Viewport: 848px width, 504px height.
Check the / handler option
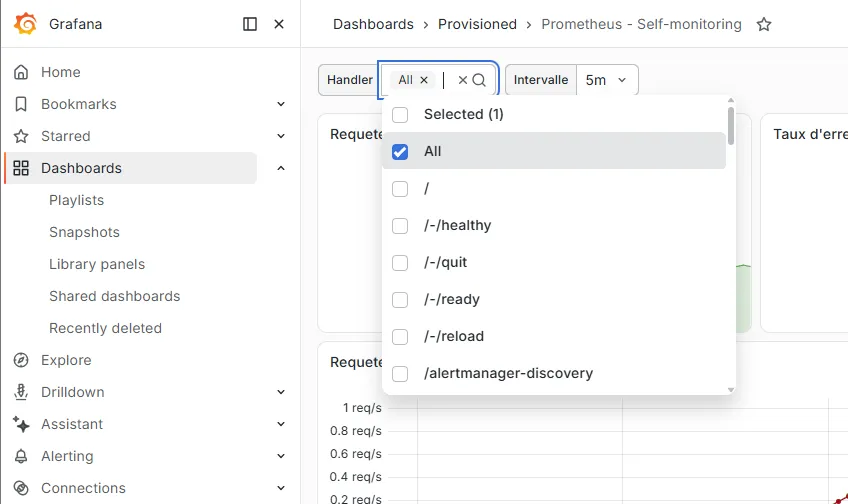point(400,189)
